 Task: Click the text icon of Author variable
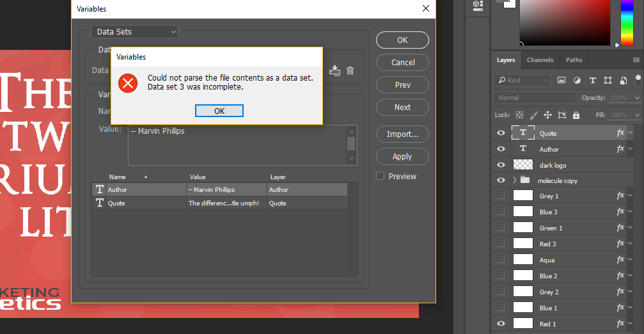pos(99,189)
